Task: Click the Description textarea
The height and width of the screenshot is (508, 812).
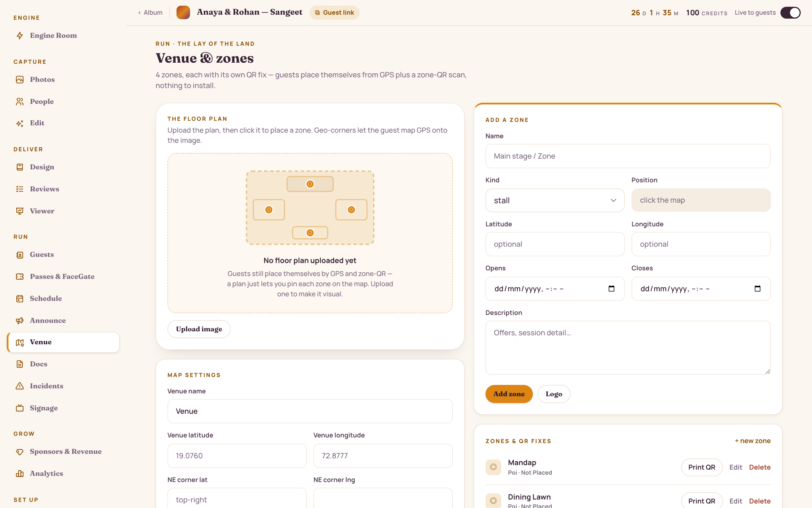Action: tap(628, 348)
